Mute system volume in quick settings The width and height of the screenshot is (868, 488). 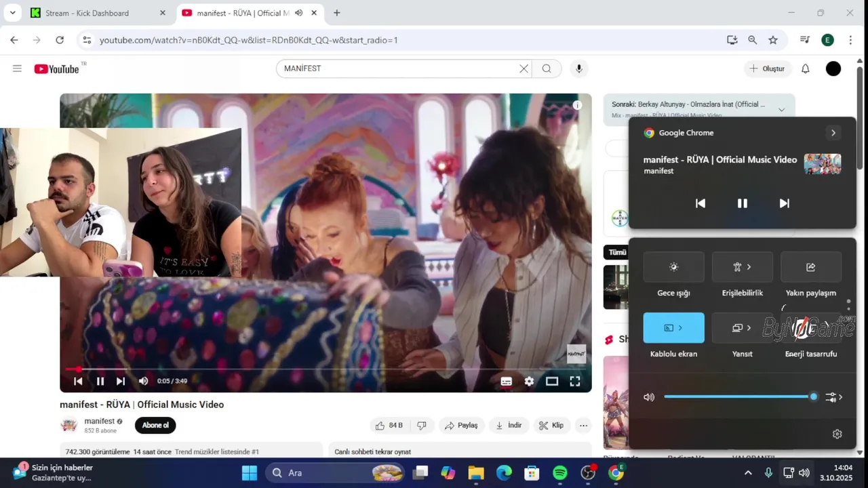[649, 397]
